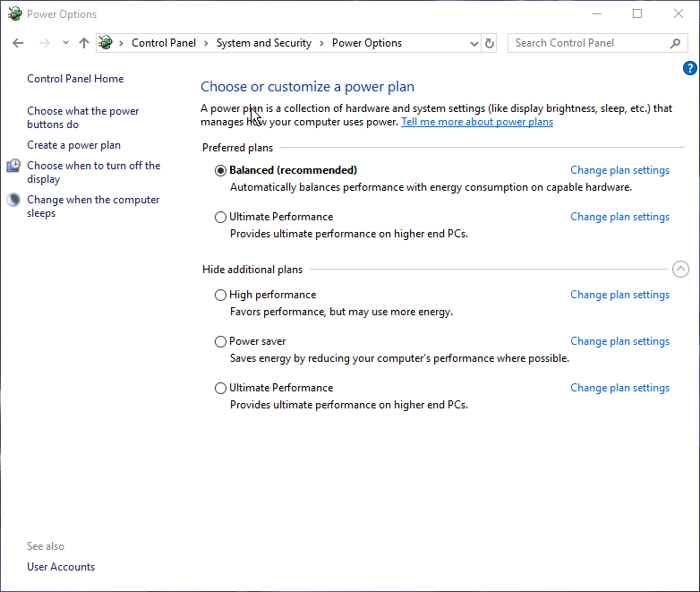
Task: Click the Up one level arrow
Action: pos(84,43)
